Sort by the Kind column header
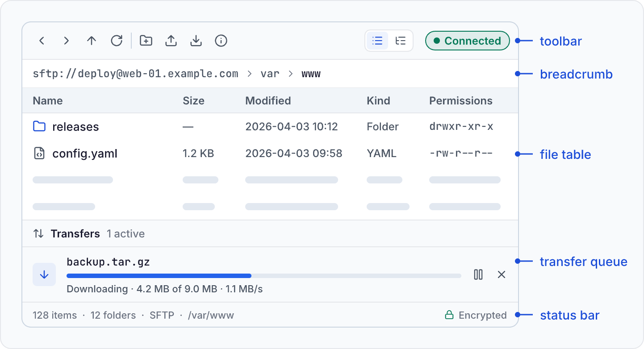This screenshot has height=349, width=644. (378, 101)
